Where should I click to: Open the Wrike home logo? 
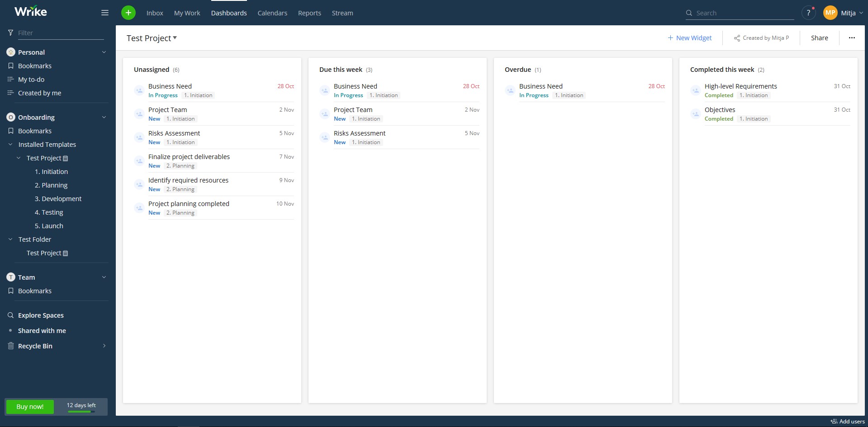coord(30,11)
